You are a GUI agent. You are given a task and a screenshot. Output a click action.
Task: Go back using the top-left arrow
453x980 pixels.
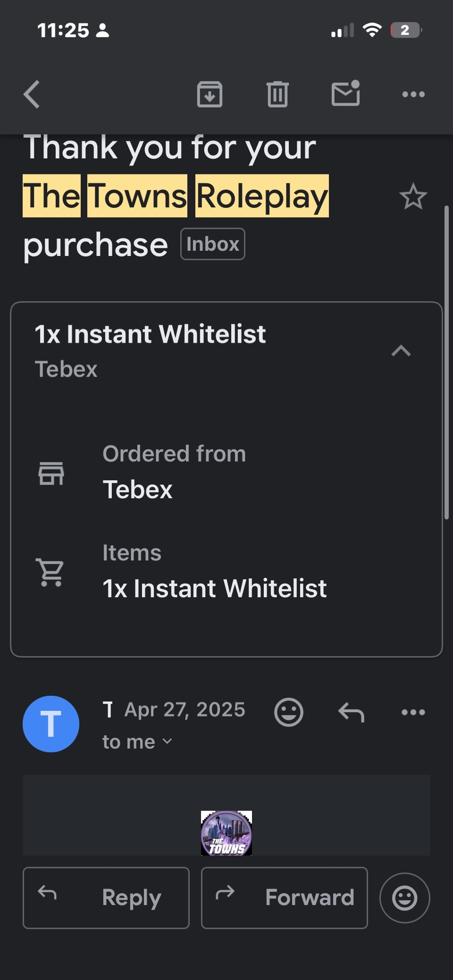pos(32,94)
